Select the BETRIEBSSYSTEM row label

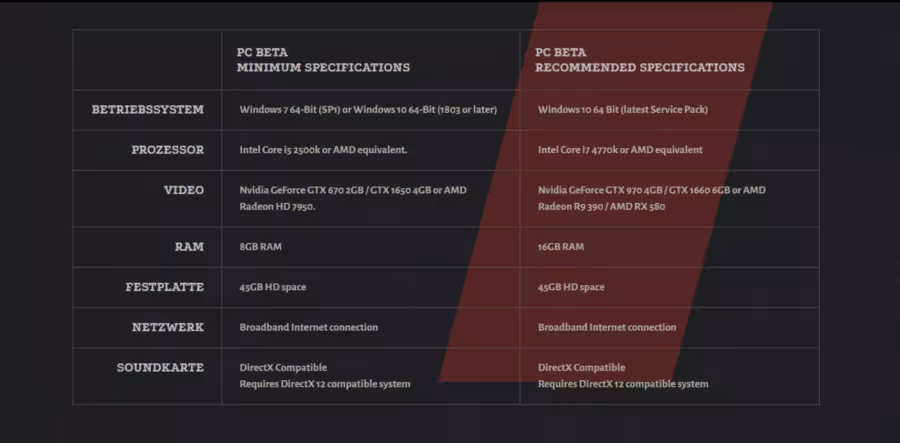[148, 110]
